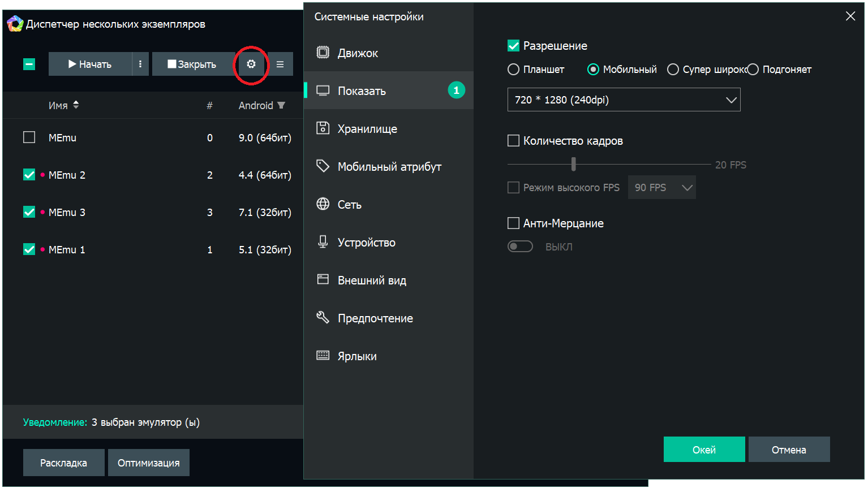
Task: Click the Сеть globe icon
Action: click(323, 204)
